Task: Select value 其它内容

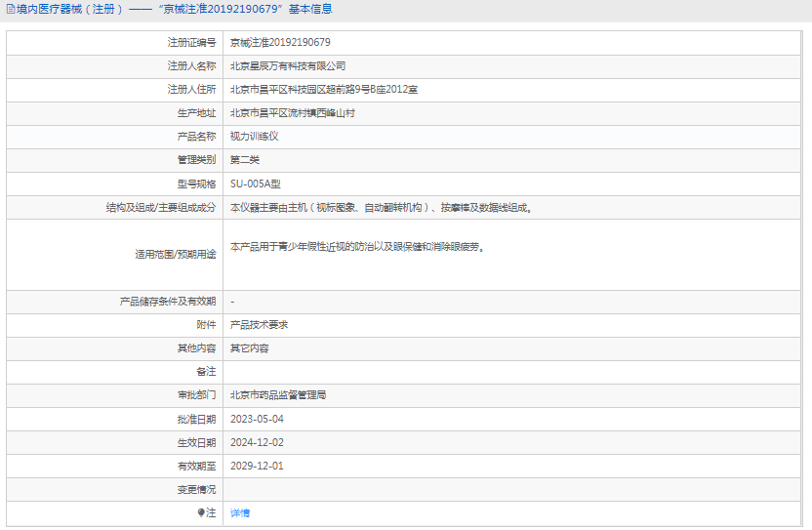Action: coord(249,348)
